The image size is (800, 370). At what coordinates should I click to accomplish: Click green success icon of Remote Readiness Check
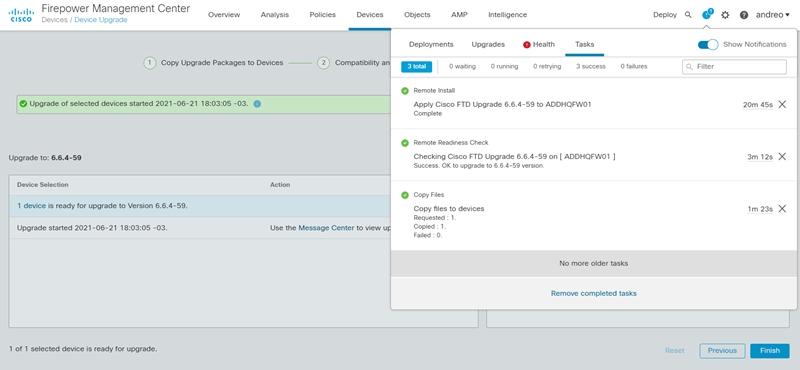[405, 143]
